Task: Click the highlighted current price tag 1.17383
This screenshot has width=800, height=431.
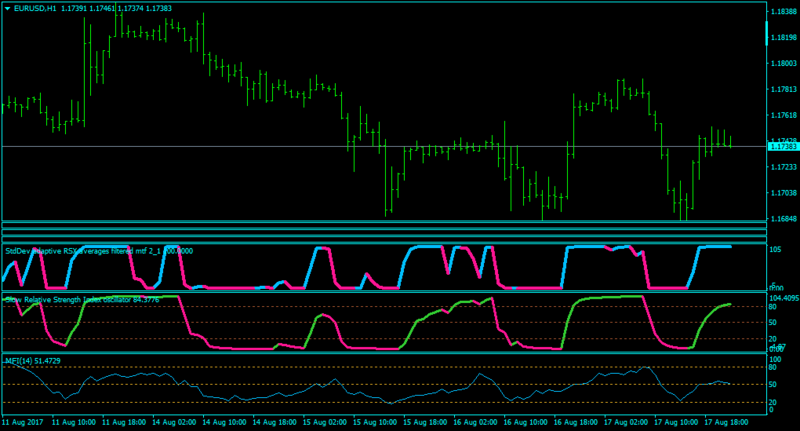Action: coord(783,146)
